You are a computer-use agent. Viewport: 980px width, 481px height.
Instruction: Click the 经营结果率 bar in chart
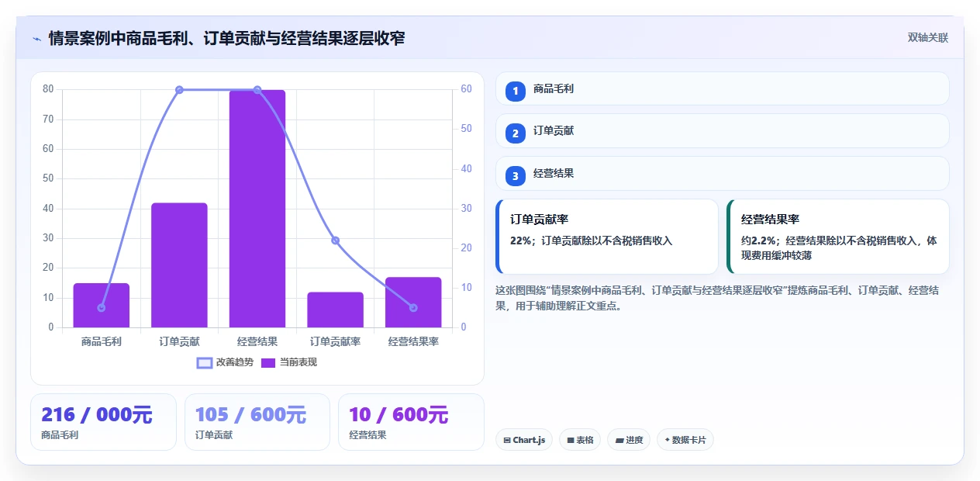point(413,303)
